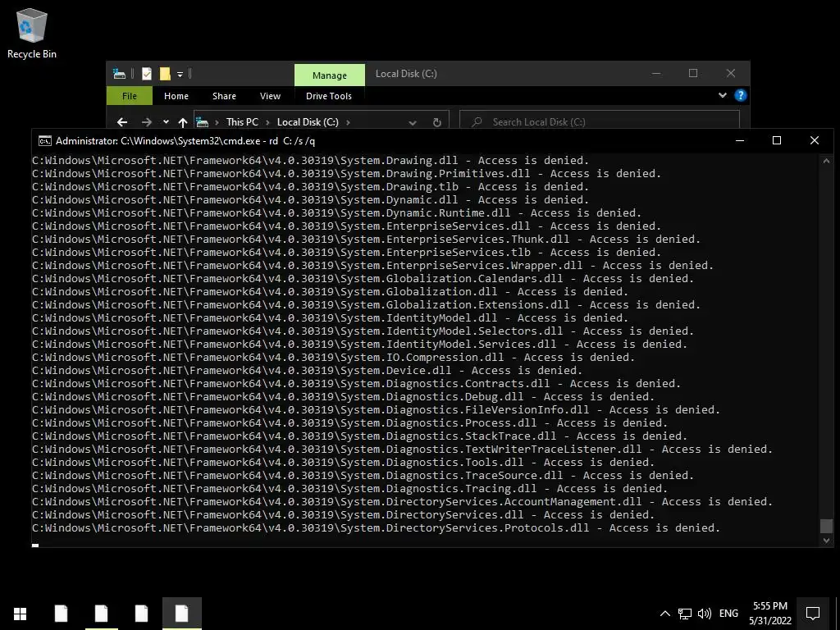The image size is (840, 630).
Task: Click the System.DirectoryServices.Protocols.dll line
Action: pos(376,527)
